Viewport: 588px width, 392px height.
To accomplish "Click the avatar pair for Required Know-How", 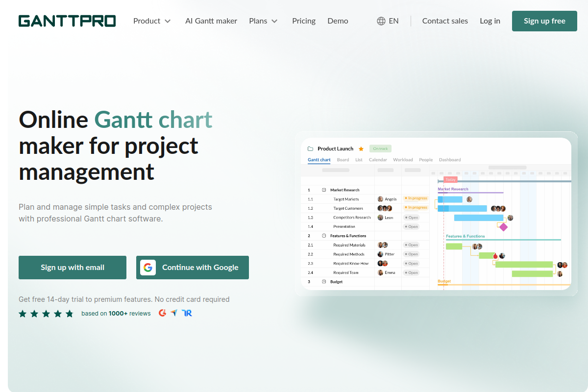I will coord(383,263).
